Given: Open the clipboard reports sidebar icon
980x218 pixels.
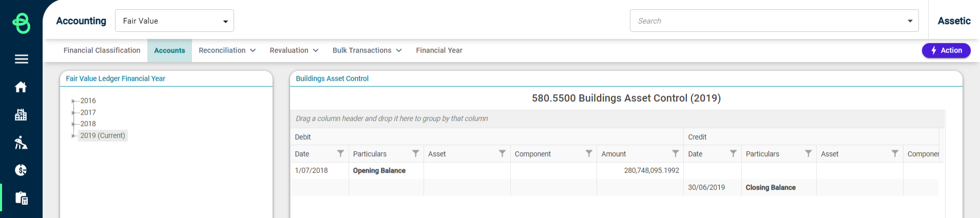Looking at the screenshot, I should coord(21,198).
